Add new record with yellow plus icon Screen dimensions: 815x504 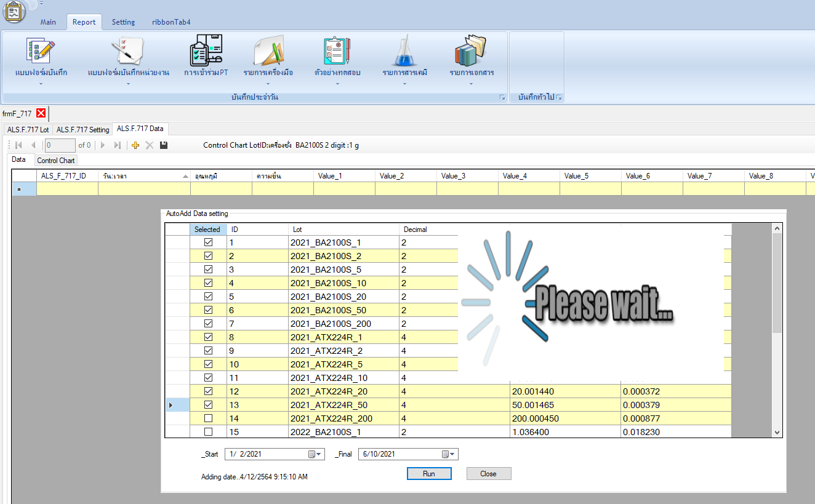click(136, 145)
